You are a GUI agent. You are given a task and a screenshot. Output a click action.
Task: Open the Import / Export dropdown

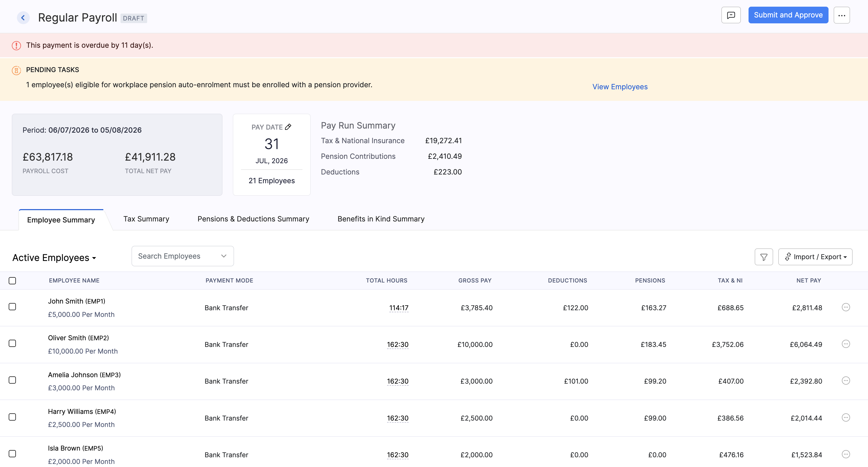tap(815, 257)
